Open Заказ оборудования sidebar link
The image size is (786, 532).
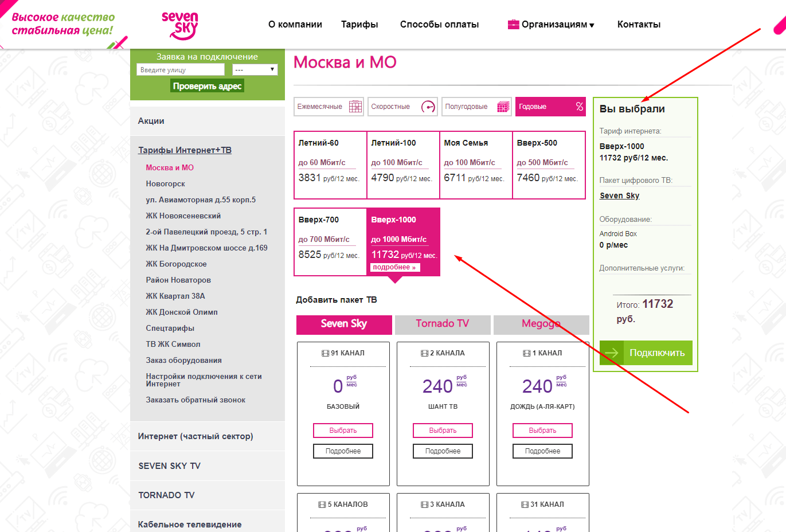pos(183,361)
